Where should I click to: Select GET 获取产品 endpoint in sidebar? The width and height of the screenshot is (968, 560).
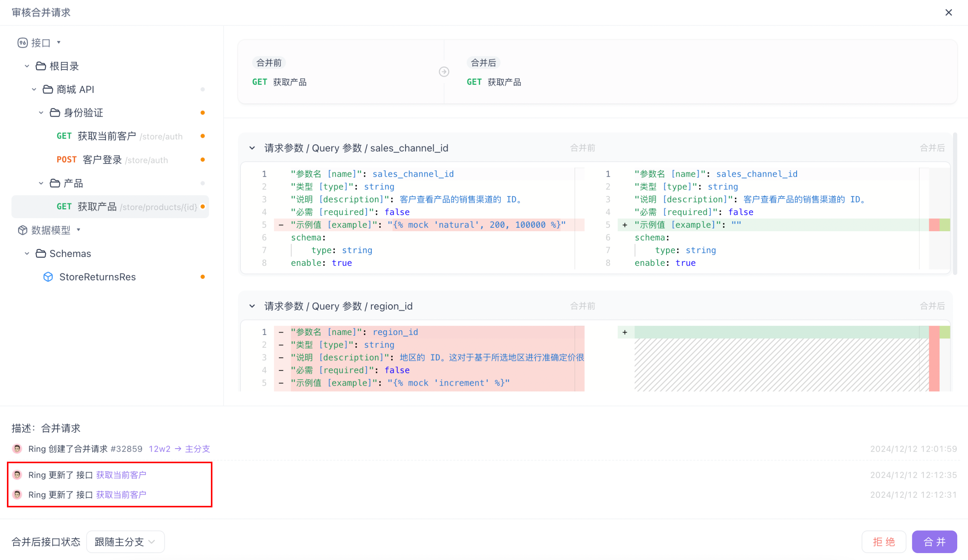[x=97, y=206]
